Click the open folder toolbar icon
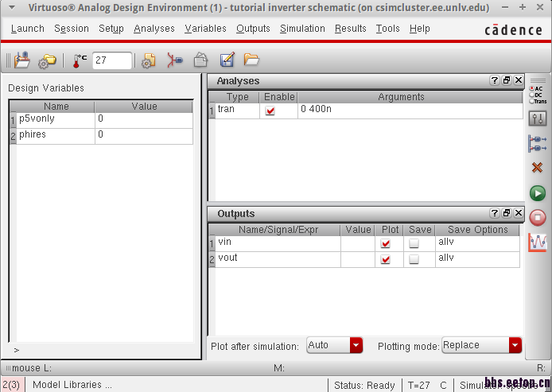552x392 pixels. [x=251, y=60]
